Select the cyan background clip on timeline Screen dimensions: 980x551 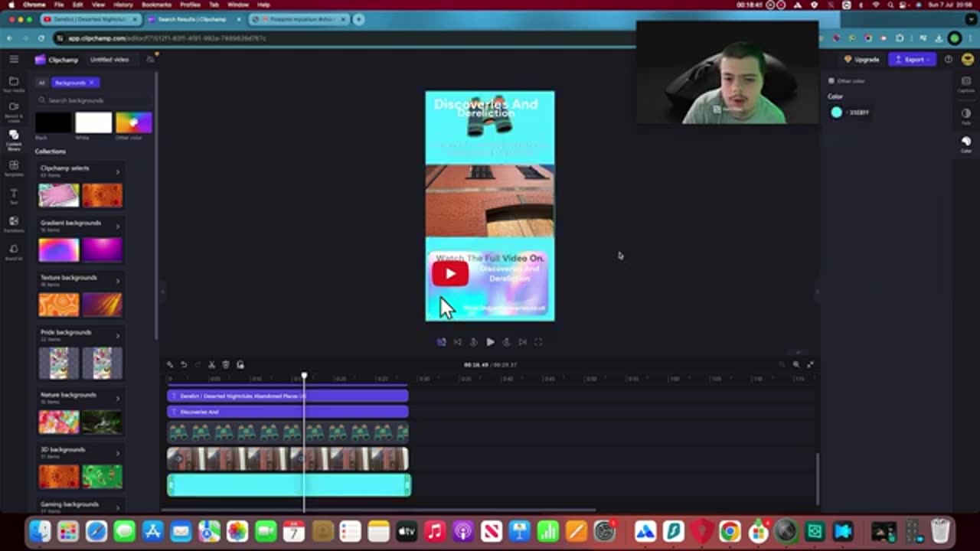[x=289, y=485]
